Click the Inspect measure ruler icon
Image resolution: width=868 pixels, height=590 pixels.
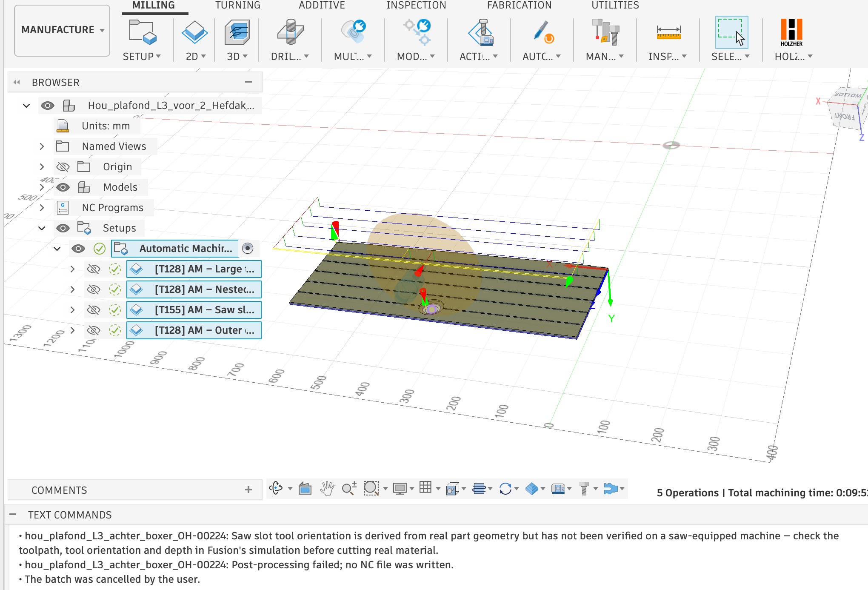pos(668,32)
